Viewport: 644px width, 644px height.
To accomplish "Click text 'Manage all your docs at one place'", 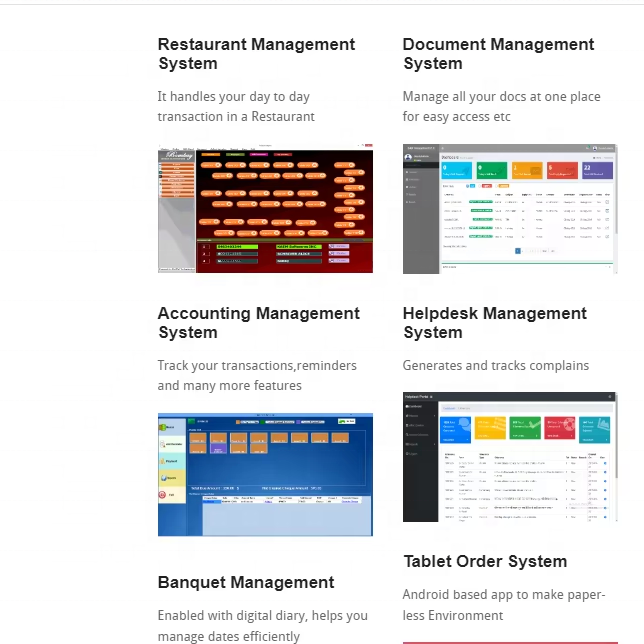I will coord(501,97).
